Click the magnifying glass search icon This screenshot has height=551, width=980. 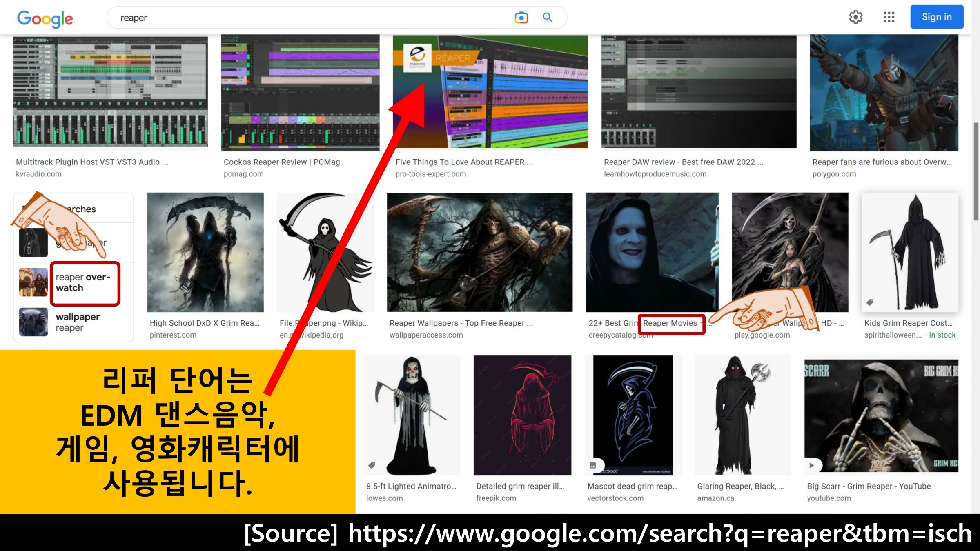548,18
